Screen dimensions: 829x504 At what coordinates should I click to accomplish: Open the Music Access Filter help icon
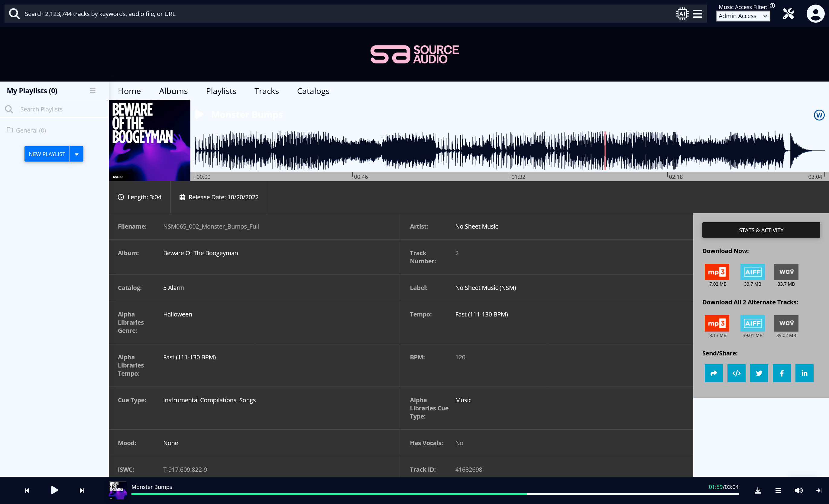[772, 6]
